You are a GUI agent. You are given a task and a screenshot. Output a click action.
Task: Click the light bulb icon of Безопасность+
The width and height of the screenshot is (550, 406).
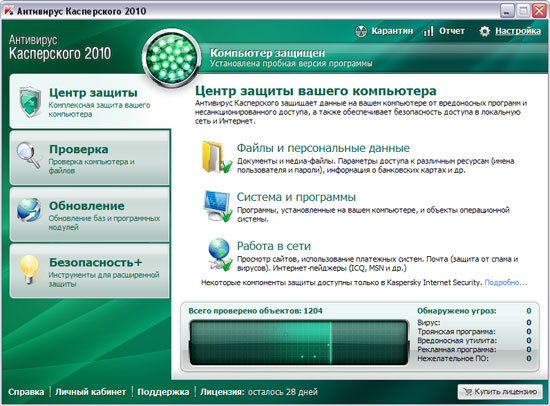pos(29,269)
